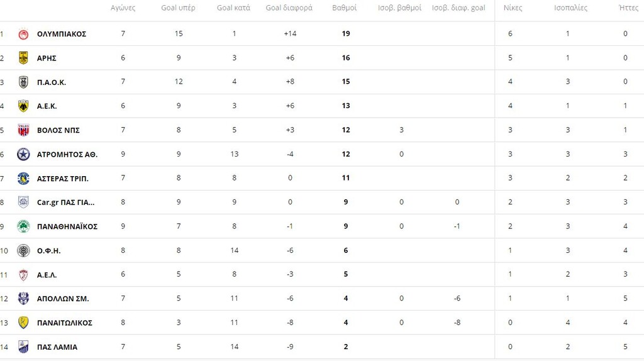
Task: Click the Ισοπαλίες column header
Action: tap(570, 8)
